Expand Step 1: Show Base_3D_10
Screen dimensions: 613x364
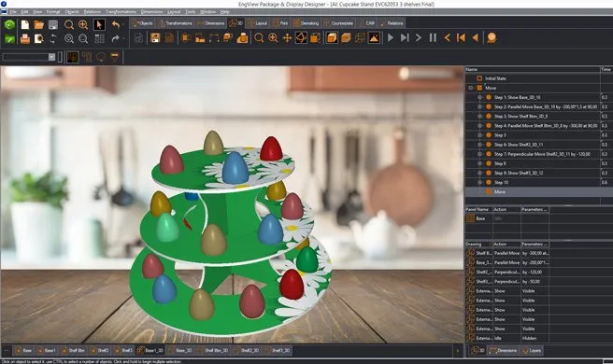coord(479,97)
